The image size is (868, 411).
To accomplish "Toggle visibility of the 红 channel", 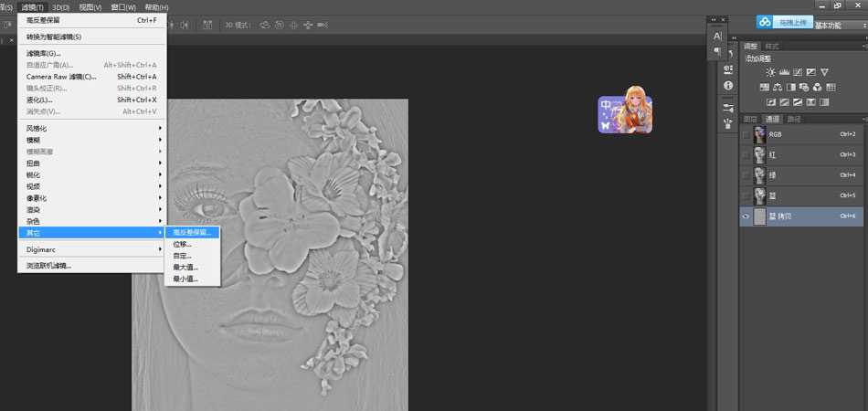I will tap(746, 155).
